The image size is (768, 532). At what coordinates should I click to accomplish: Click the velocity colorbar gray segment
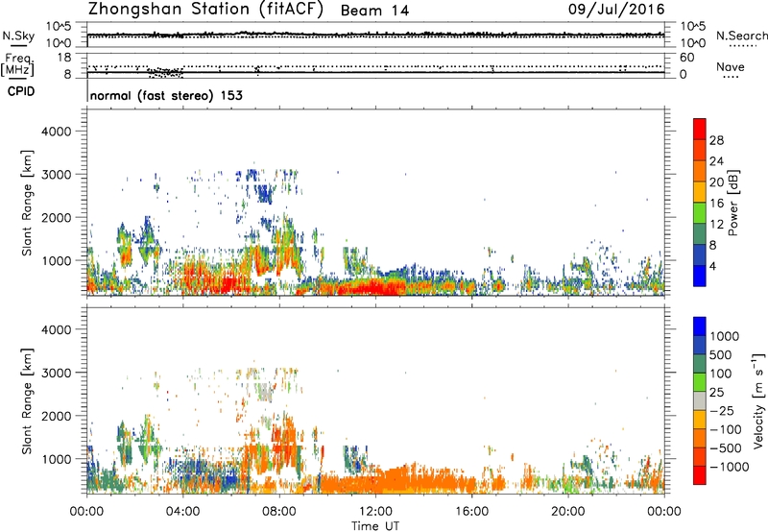coord(700,400)
